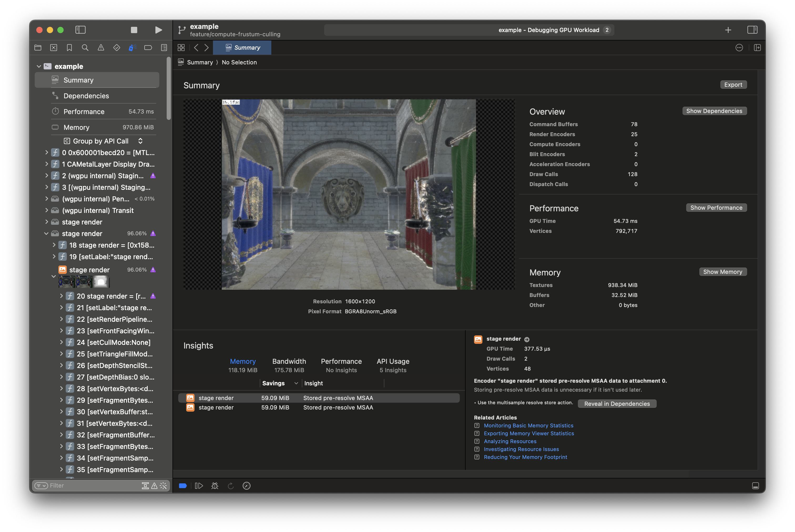Viewport: 795px width, 532px height.
Task: Click the stage render attachment thumbnails
Action: pos(84,282)
